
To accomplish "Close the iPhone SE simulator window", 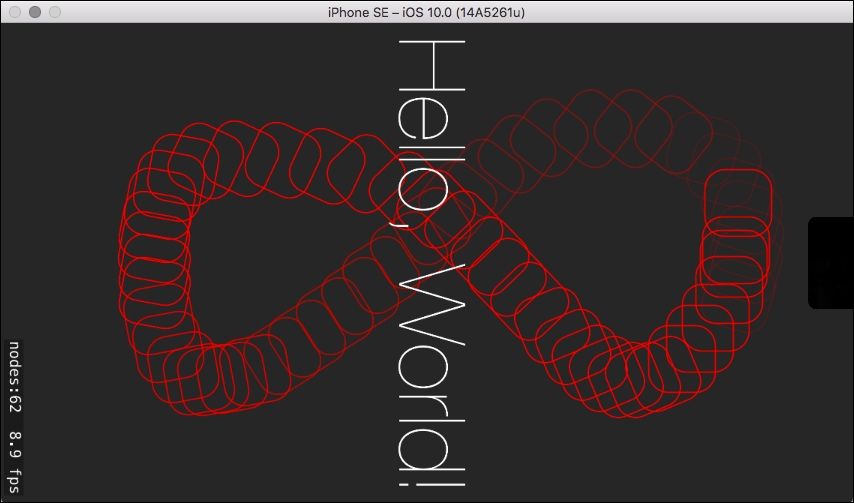I will pyautogui.click(x=15, y=12).
